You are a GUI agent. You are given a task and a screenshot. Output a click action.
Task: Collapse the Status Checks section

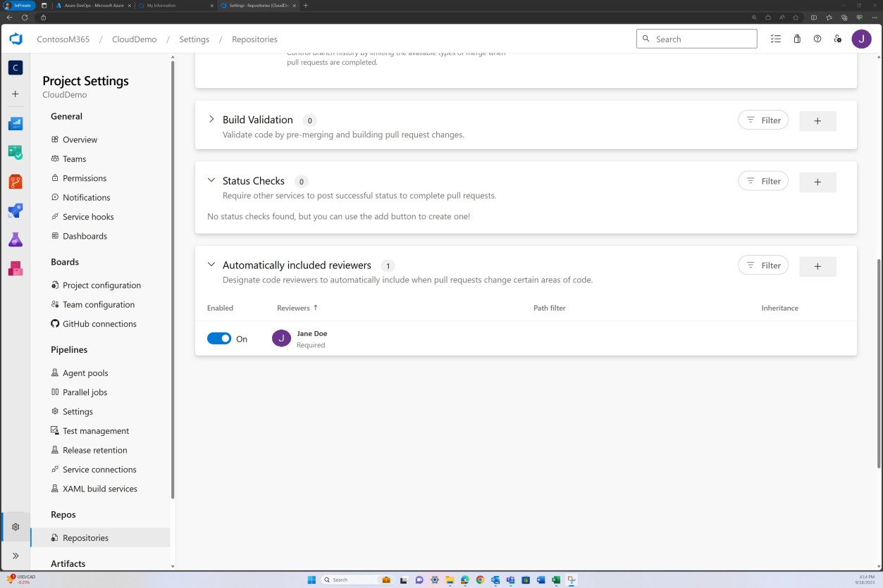pos(211,180)
